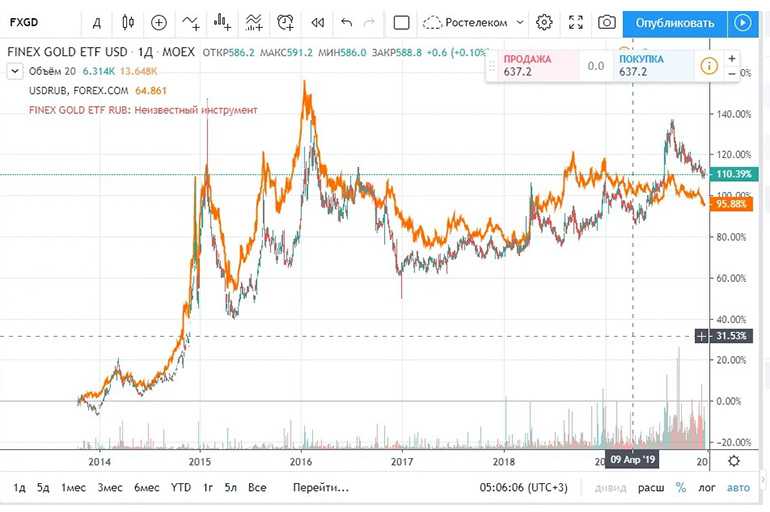The image size is (770, 512).
Task: Open the info icon on the trading panel
Action: [x=708, y=66]
